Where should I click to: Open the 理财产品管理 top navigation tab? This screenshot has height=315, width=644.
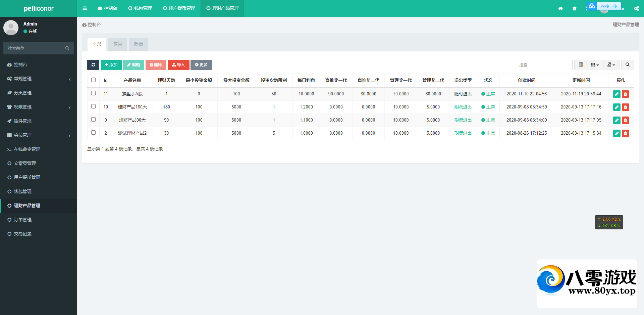pyautogui.click(x=222, y=8)
